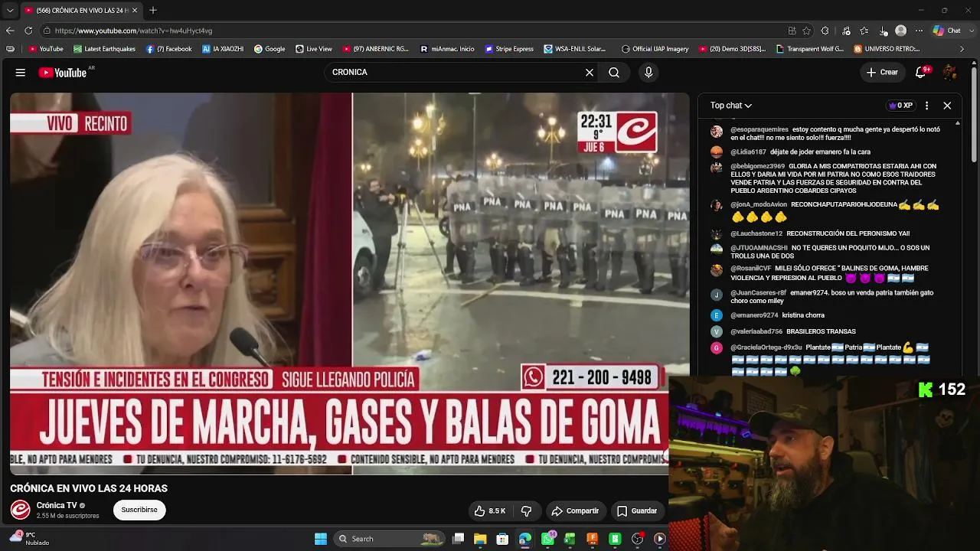Open the Official UAP Imagery bookmark

pos(655,49)
